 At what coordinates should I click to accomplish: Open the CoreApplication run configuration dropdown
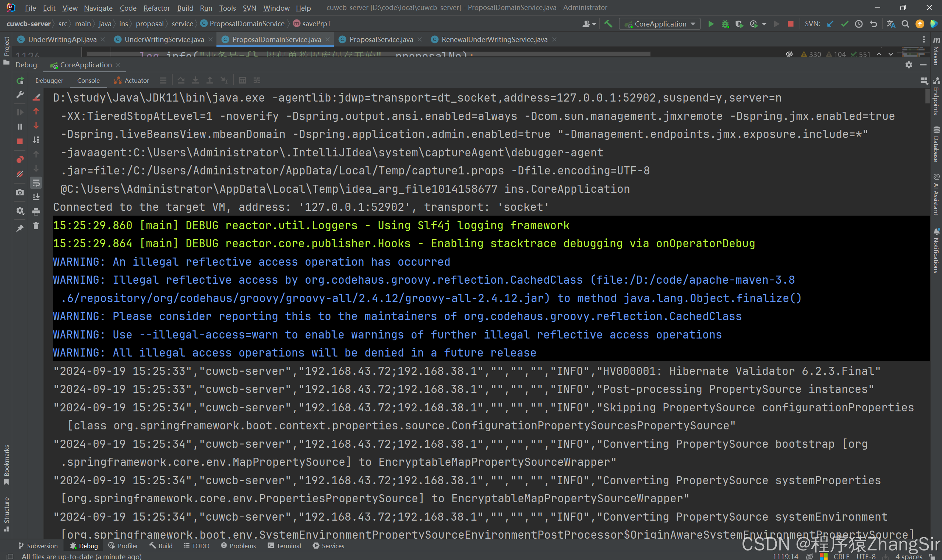660,24
